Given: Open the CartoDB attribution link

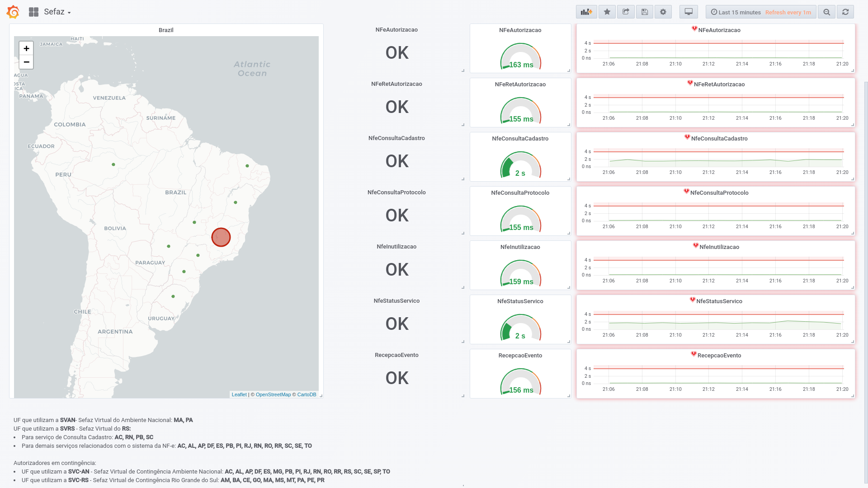Looking at the screenshot, I should [x=307, y=394].
